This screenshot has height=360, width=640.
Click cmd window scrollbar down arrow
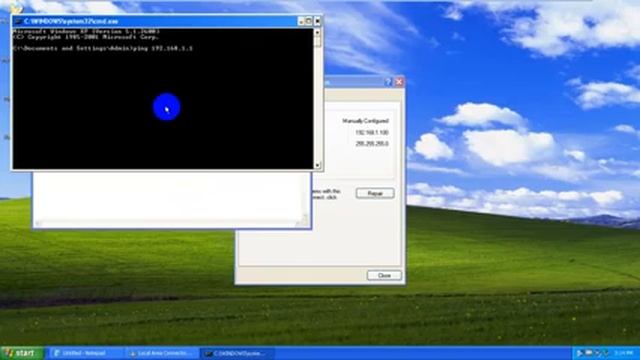tap(317, 165)
